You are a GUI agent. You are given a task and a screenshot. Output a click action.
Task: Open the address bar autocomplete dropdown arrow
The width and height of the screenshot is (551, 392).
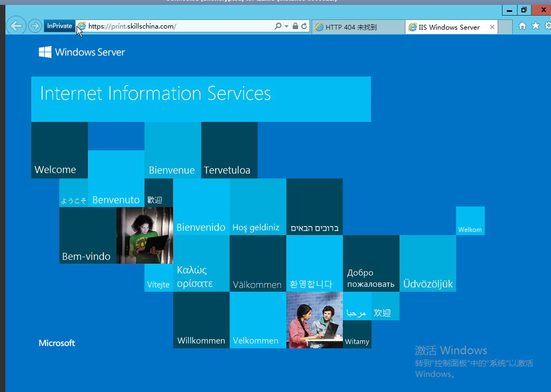click(286, 26)
